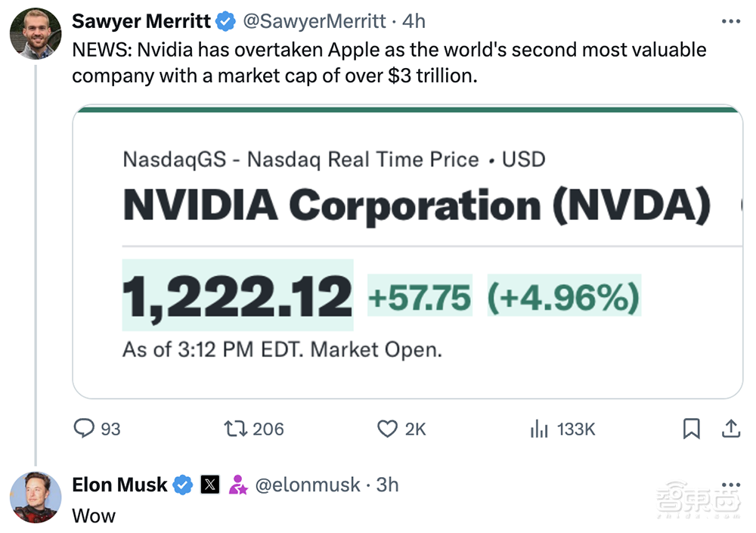This screenshot has height=533, width=756.
Task: Share the Nvidia tweet via share icon
Action: pos(730,429)
